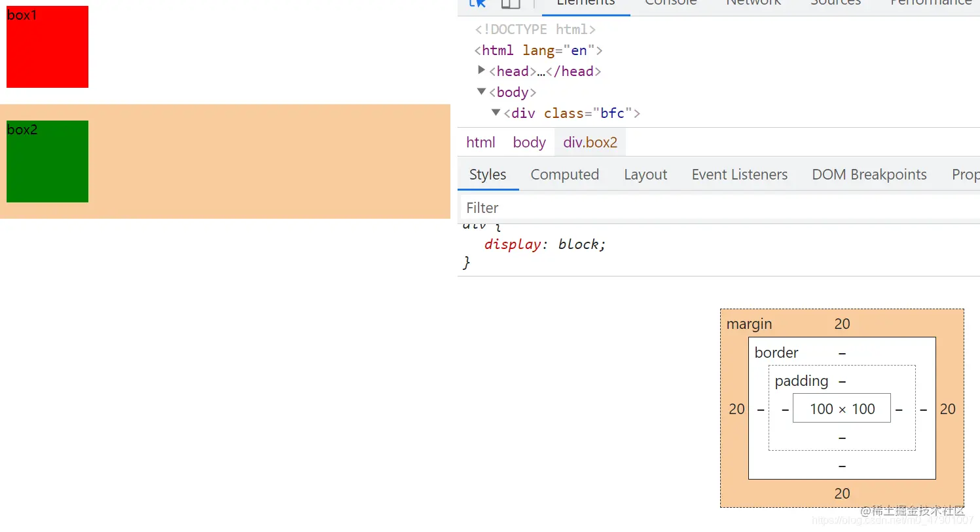Click the margin top value 20
Viewport: 980px width, 532px height.
(843, 324)
